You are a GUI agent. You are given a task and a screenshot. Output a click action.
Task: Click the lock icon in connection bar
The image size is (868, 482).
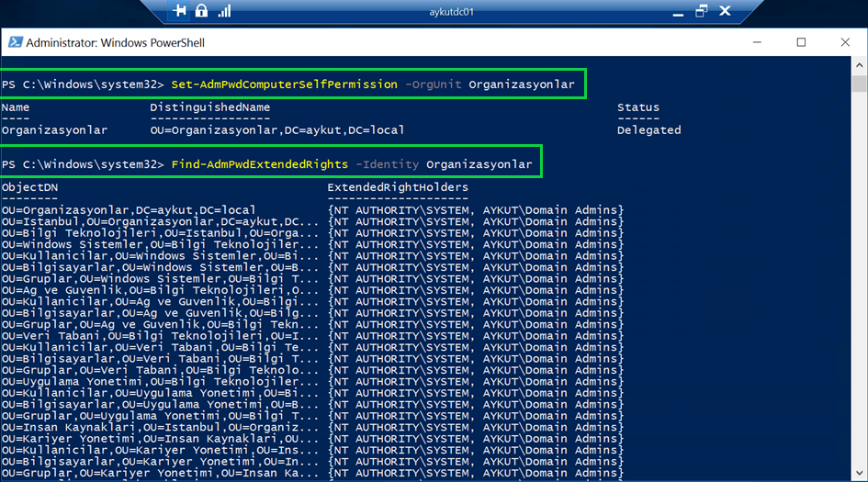pyautogui.click(x=202, y=11)
